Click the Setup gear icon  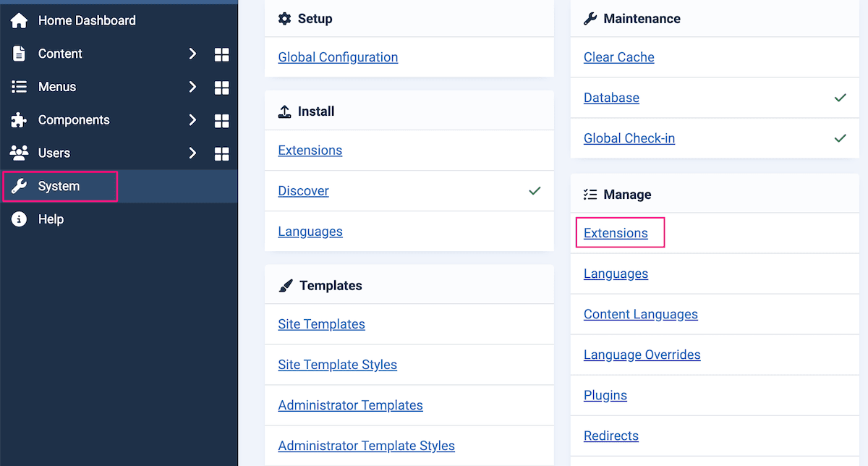point(285,19)
